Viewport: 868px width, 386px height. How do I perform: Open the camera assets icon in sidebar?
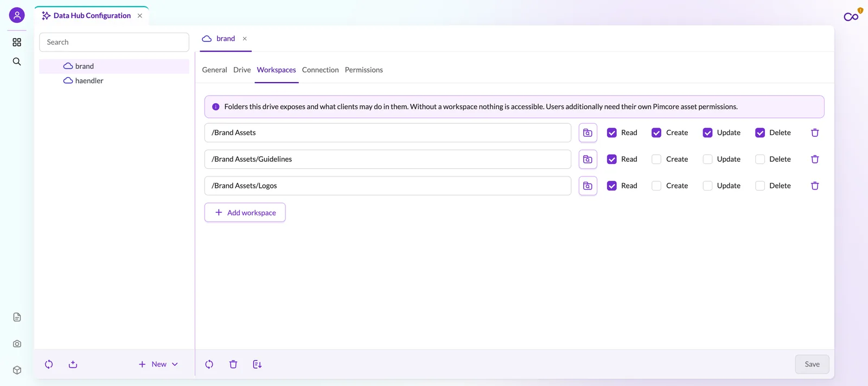[x=17, y=344]
